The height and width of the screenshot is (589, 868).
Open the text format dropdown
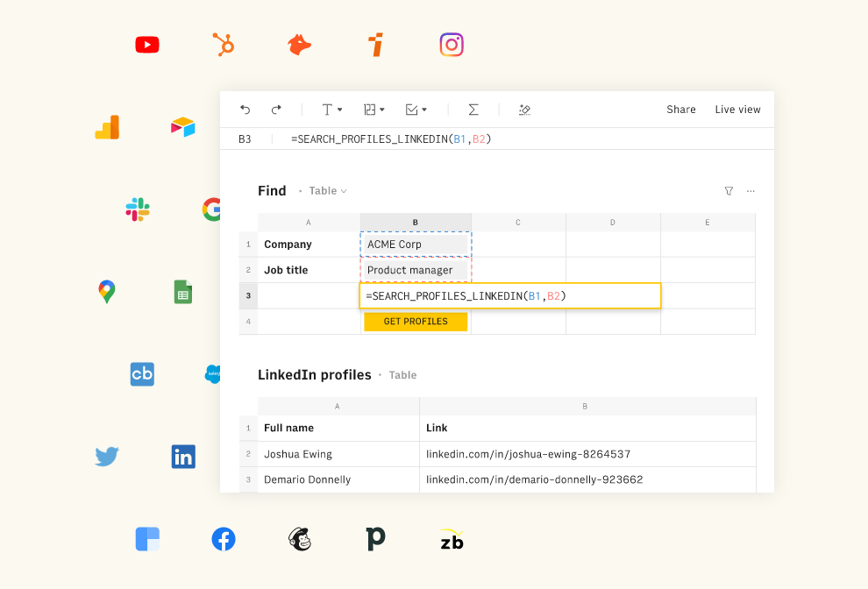point(331,110)
